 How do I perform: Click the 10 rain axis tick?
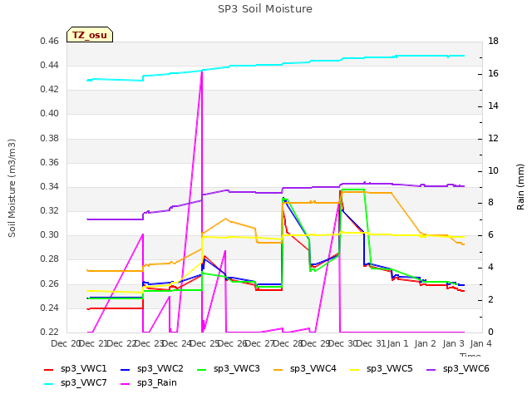click(x=493, y=170)
